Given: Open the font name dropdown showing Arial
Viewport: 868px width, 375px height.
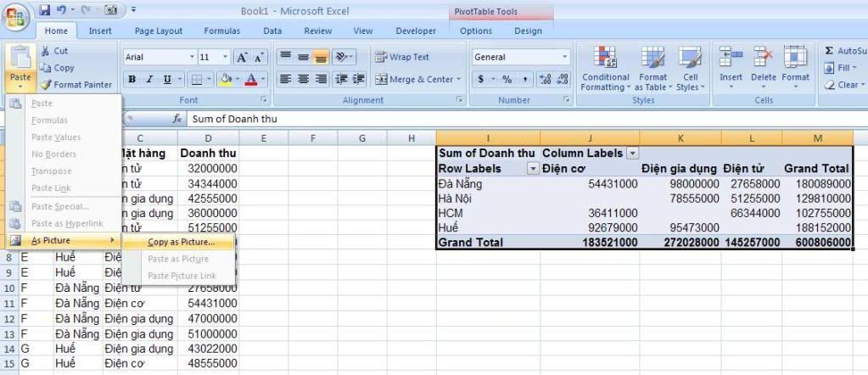Looking at the screenshot, I should (x=191, y=58).
